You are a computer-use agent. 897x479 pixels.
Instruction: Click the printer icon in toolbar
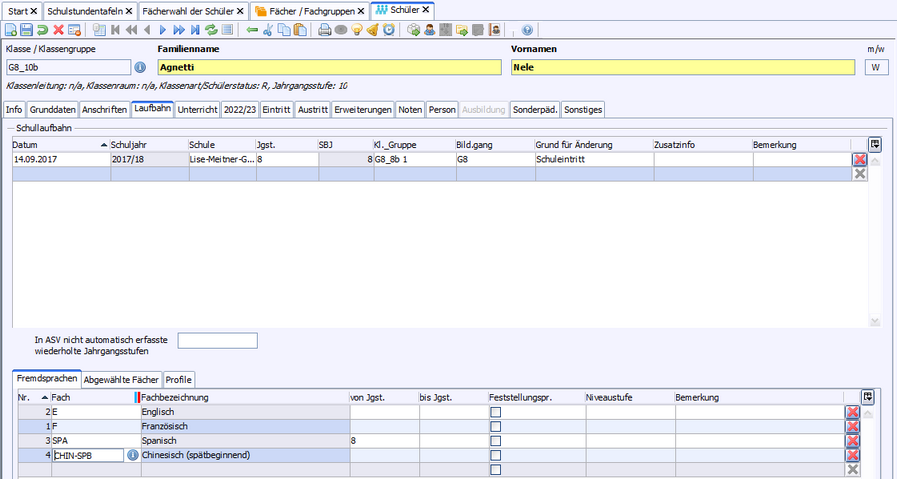[324, 30]
